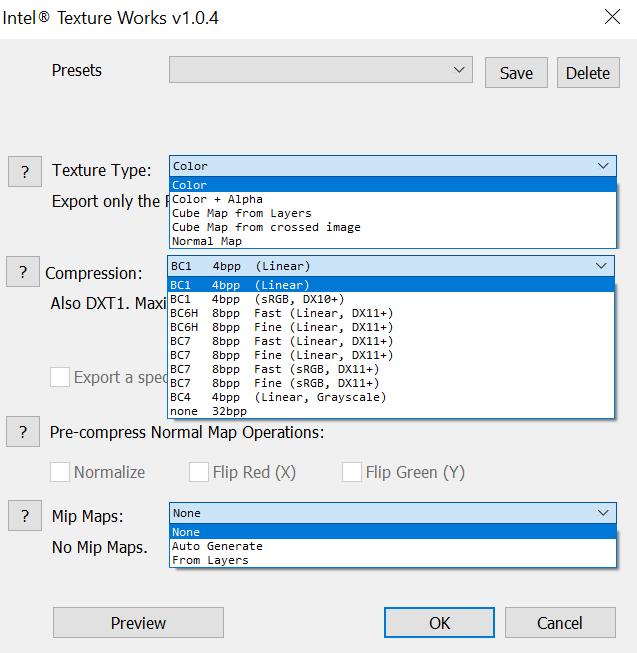Open the Preview window

pos(138,623)
